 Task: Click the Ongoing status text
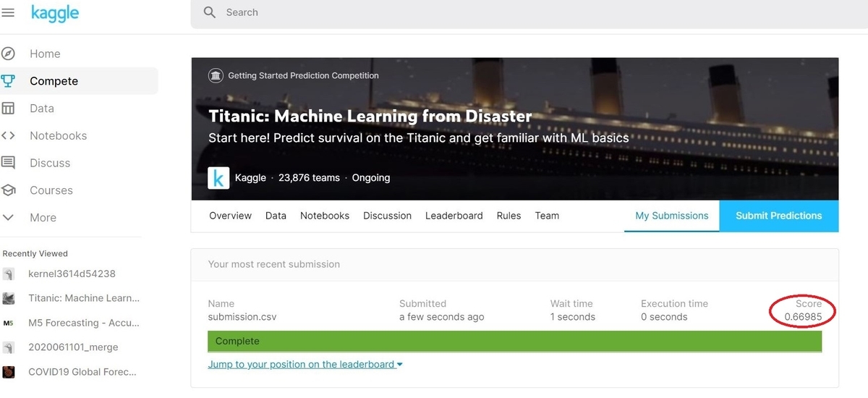point(371,178)
